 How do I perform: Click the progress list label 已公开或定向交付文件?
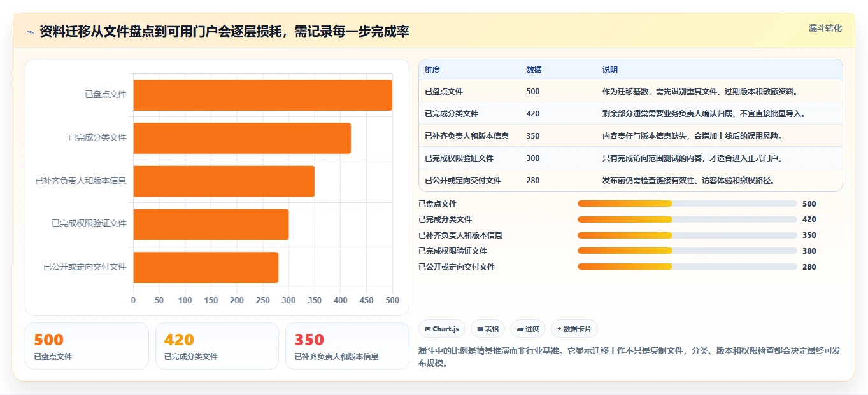pos(457,267)
